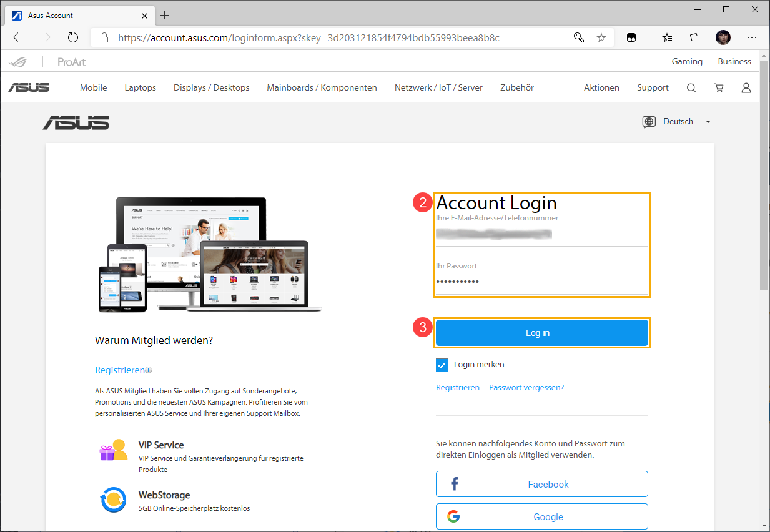
Task: Open the Mobile menu
Action: coord(94,87)
